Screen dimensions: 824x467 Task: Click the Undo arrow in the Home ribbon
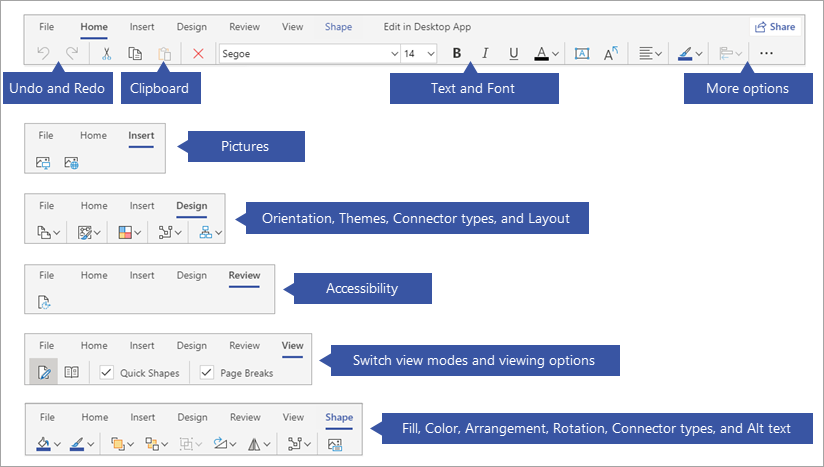[x=43, y=54]
